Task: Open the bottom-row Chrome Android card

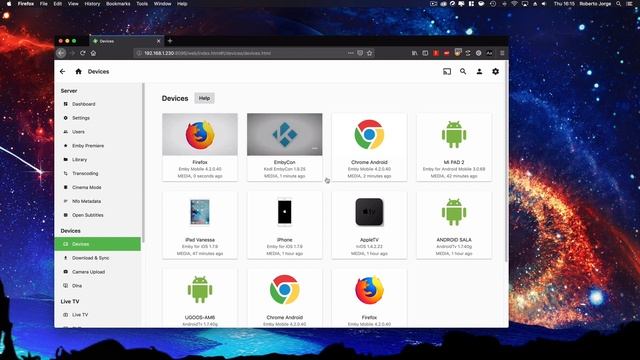Action: click(x=284, y=298)
